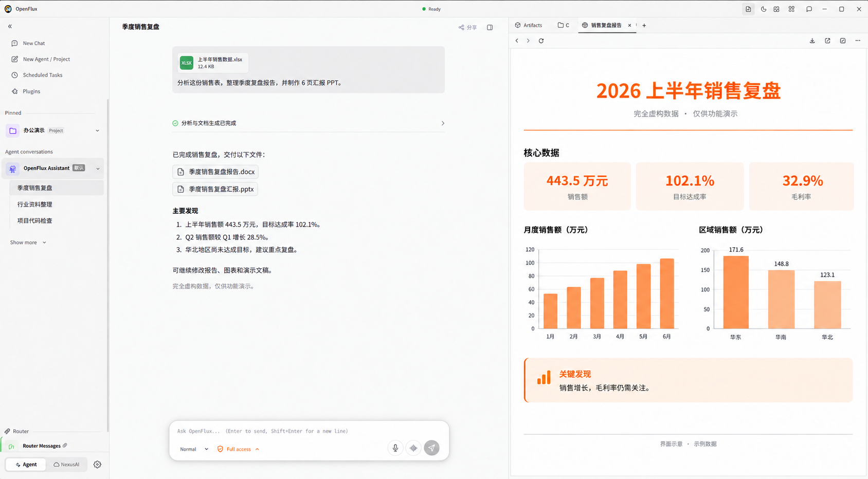Click the 102.1% 目标达成率 card

[x=690, y=186]
